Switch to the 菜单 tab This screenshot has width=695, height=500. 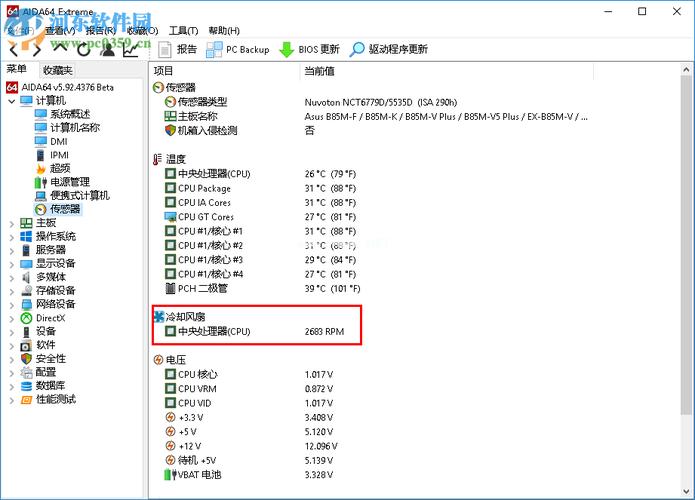pos(17,69)
